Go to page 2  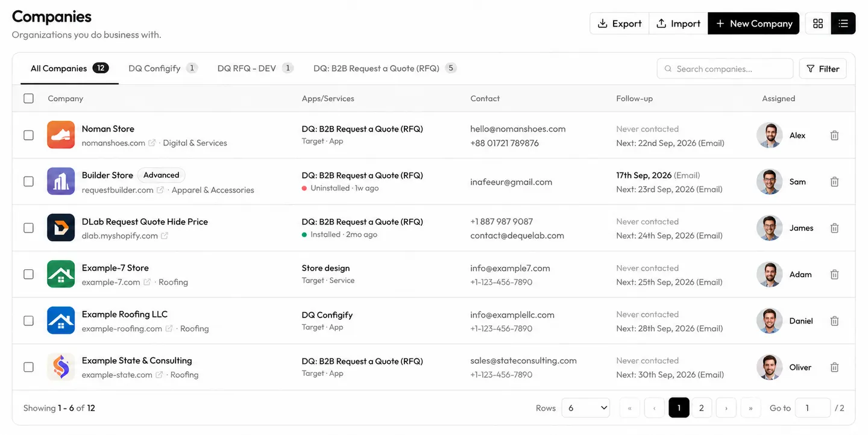(702, 408)
